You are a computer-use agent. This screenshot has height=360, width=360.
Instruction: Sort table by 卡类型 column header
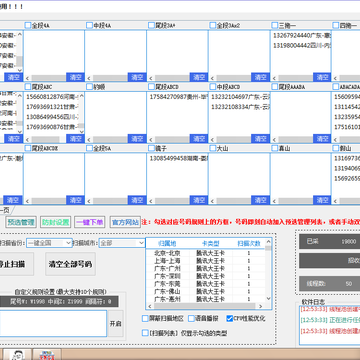[x=211, y=243]
